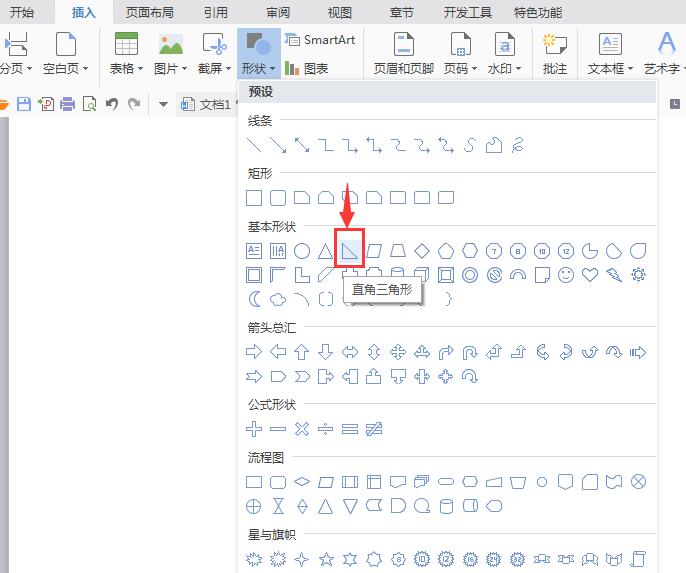The width and height of the screenshot is (686, 573).
Task: Open 页眉和页脚 header and footer
Action: coord(403,53)
